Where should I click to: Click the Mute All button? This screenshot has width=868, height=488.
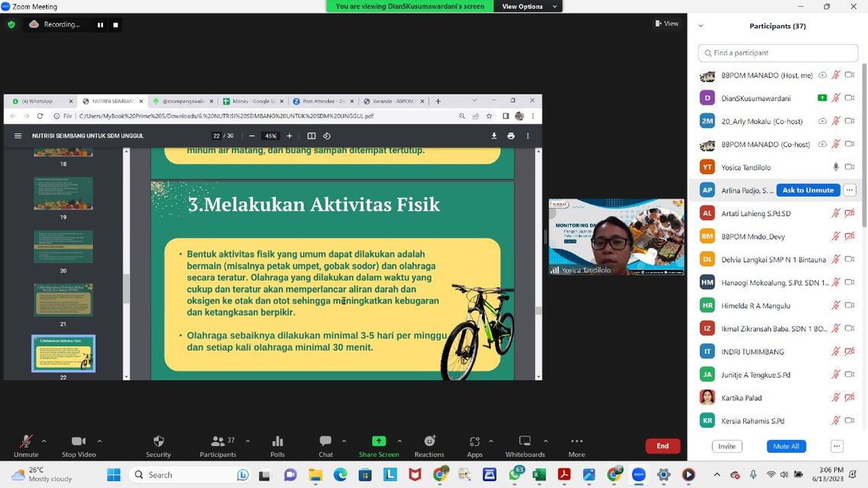click(x=786, y=446)
